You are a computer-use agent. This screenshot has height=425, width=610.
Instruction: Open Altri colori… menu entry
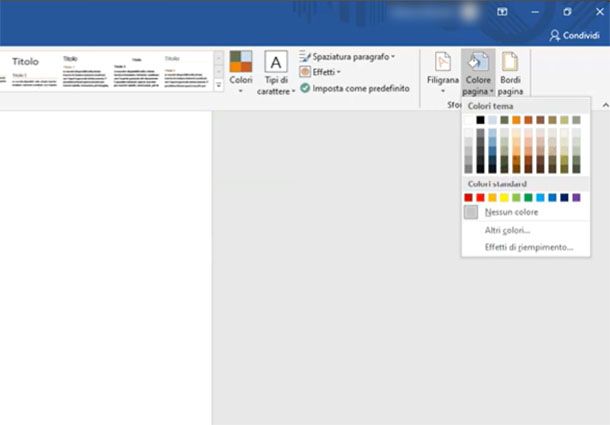(526, 230)
